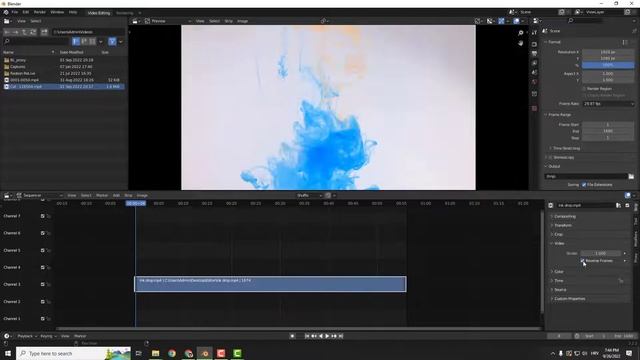Screen dimensions: 640x360
Task: Open the Output properties tab icon
Action: click(534, 53)
